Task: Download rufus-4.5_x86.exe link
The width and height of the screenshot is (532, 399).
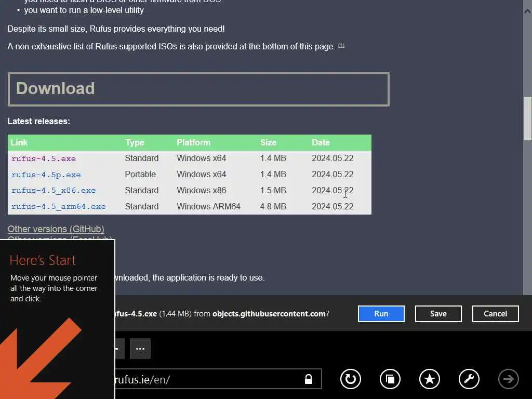Action: [x=54, y=190]
